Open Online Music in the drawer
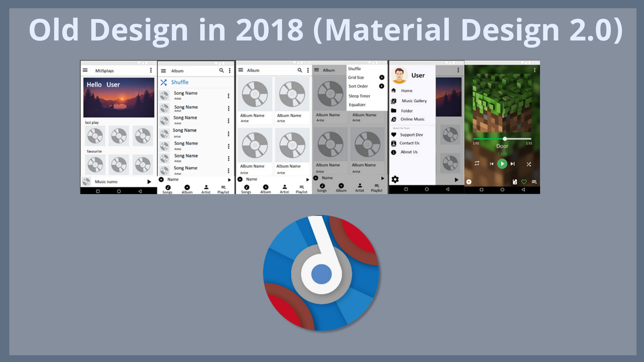 click(413, 119)
